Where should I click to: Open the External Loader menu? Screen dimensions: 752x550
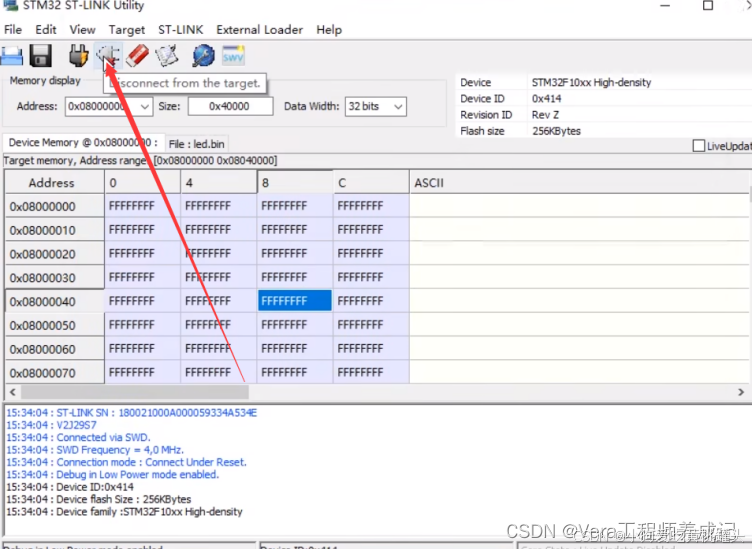pos(259,30)
